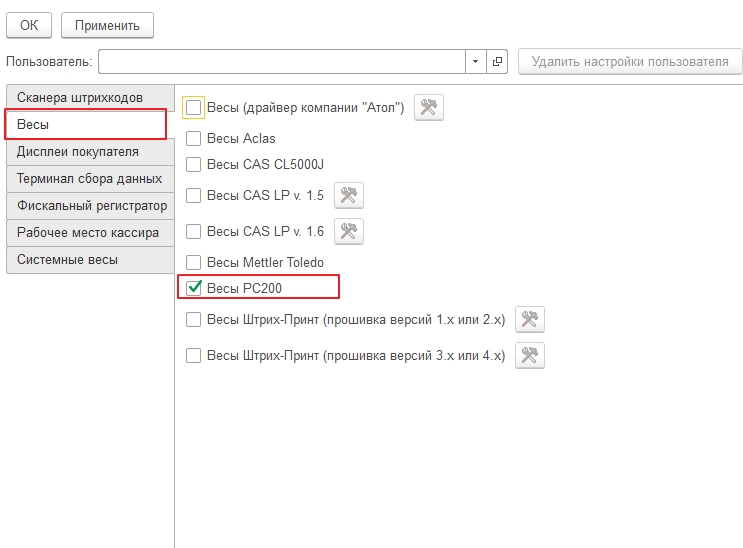Enable the Весы Aclas checkbox

194,139
